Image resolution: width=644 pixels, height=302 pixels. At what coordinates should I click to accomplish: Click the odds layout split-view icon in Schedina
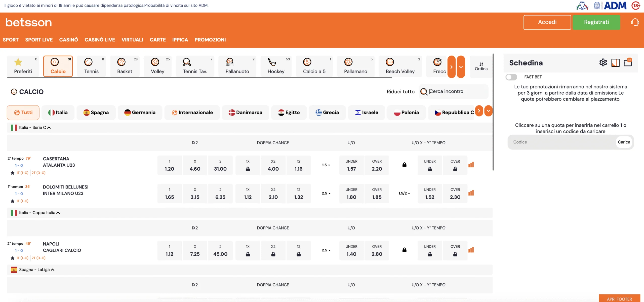click(x=615, y=62)
